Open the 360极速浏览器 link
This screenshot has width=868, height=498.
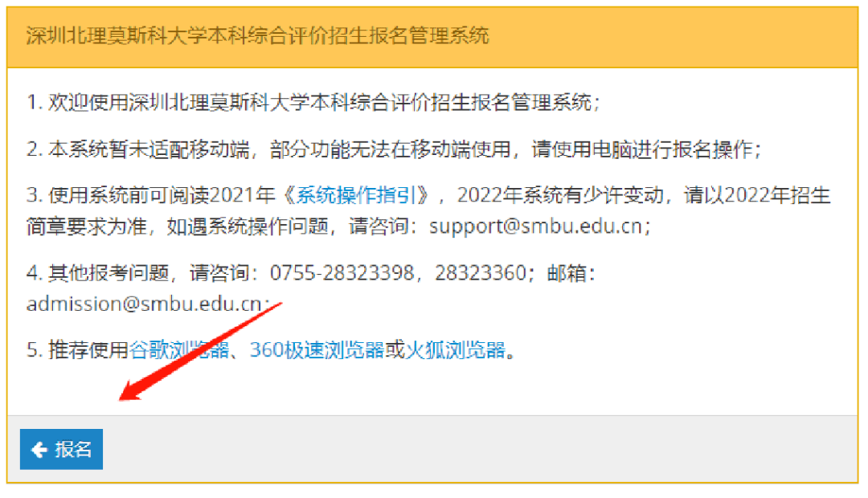[317, 349]
